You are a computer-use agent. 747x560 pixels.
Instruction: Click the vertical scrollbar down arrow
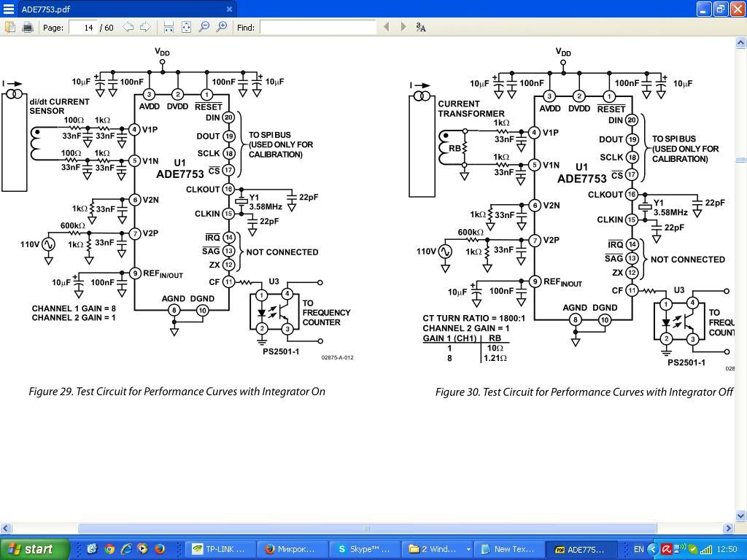(x=741, y=516)
